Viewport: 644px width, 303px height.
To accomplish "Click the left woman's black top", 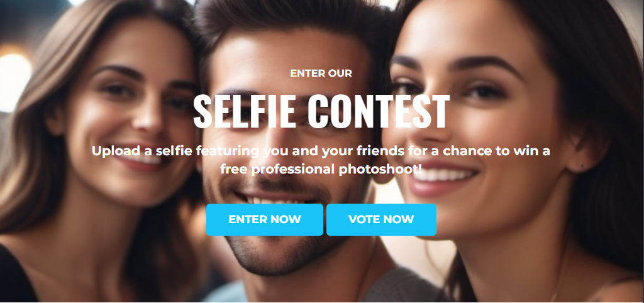I will [x=14, y=275].
